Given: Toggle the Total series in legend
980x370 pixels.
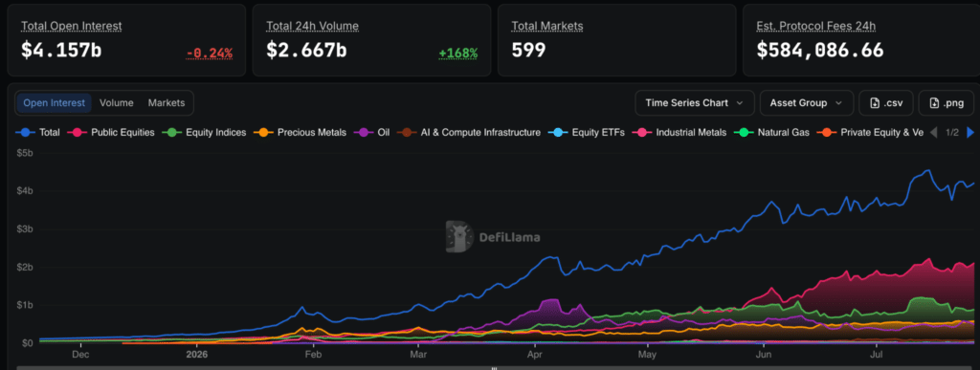Looking at the screenshot, I should pyautogui.click(x=37, y=132).
